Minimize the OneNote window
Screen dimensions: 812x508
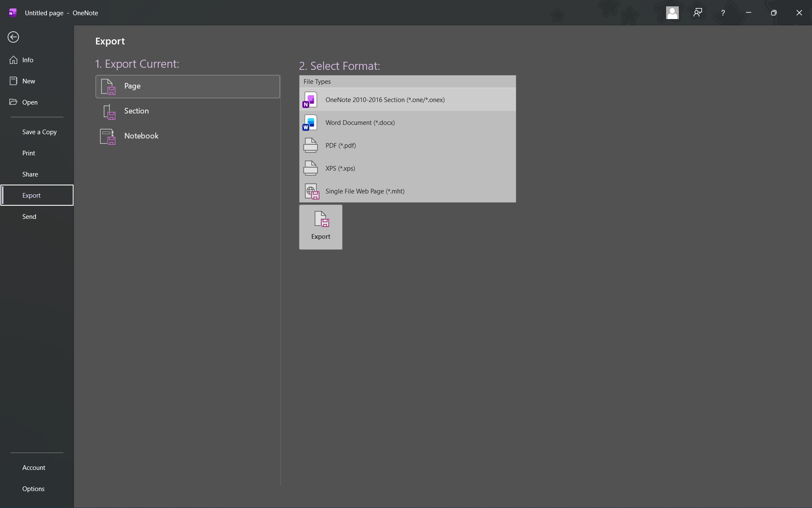point(749,13)
